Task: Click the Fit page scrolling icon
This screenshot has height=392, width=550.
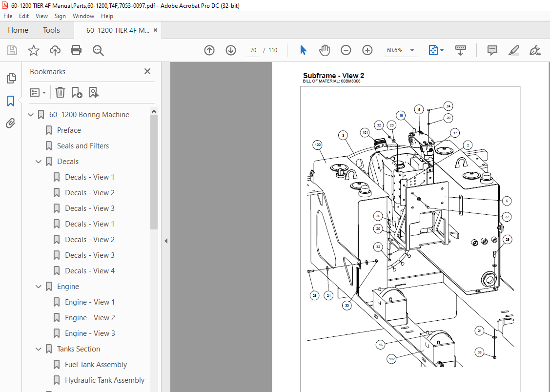Action: pyautogui.click(x=433, y=50)
